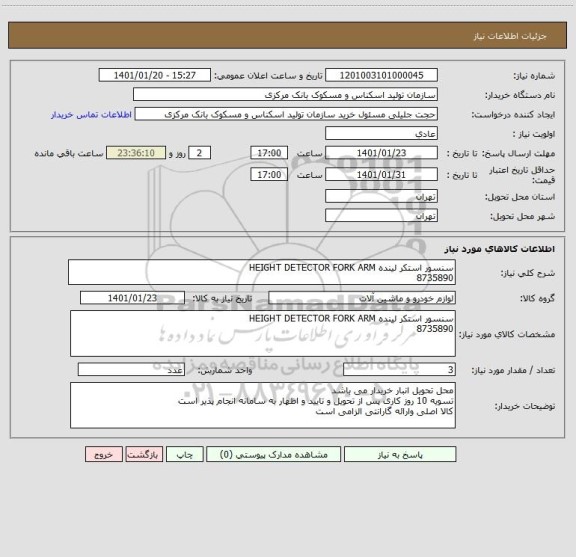Click اطلاعات کالاهای مورد نیاز section heading
Screen dimensions: 576x557
point(500,249)
